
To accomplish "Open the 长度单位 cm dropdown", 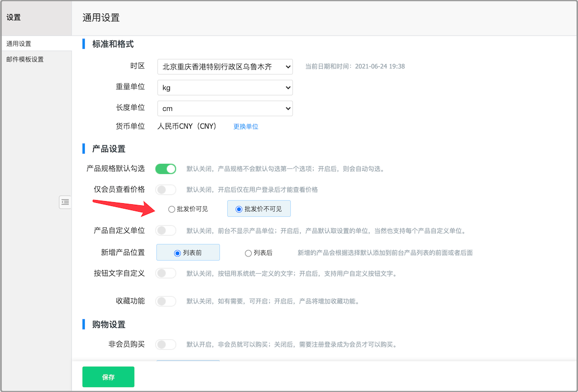I will tap(225, 108).
